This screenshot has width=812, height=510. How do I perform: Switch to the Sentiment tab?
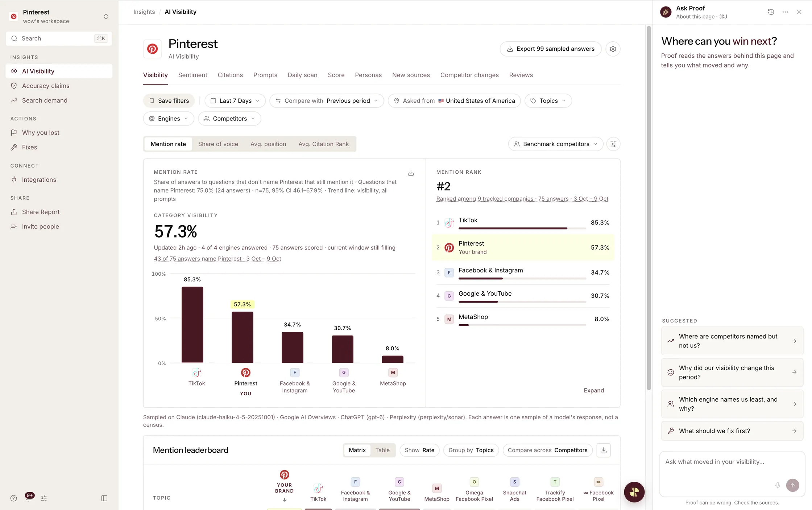pyautogui.click(x=192, y=75)
